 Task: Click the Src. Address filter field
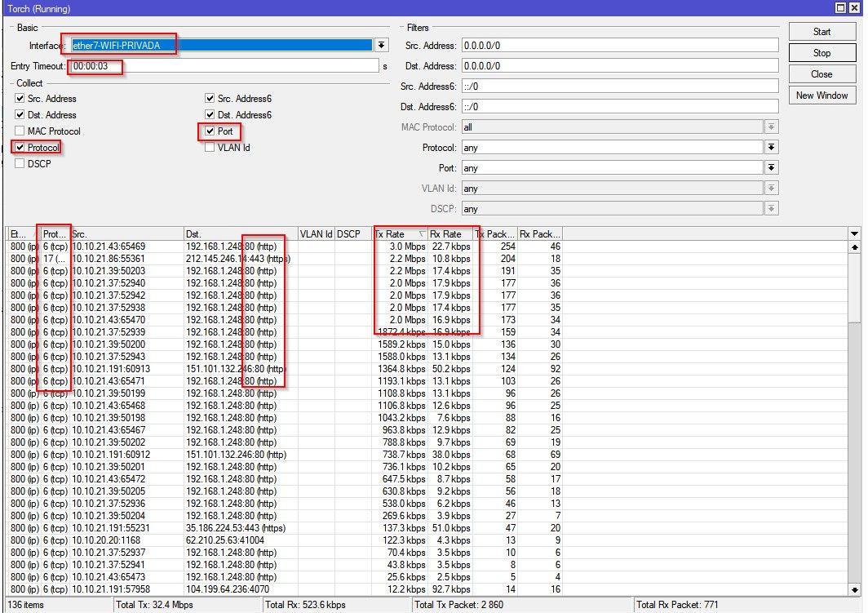click(x=620, y=45)
